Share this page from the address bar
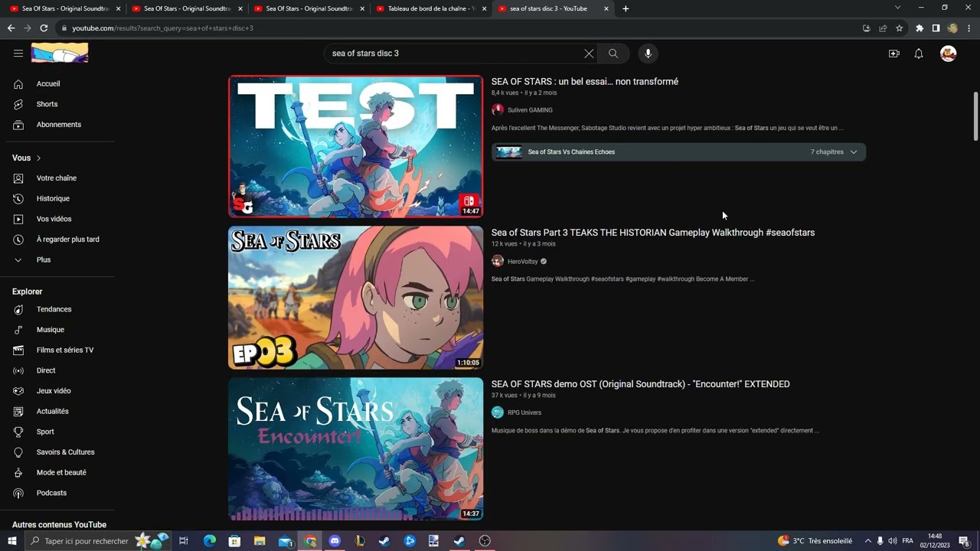The height and width of the screenshot is (551, 980). tap(883, 28)
